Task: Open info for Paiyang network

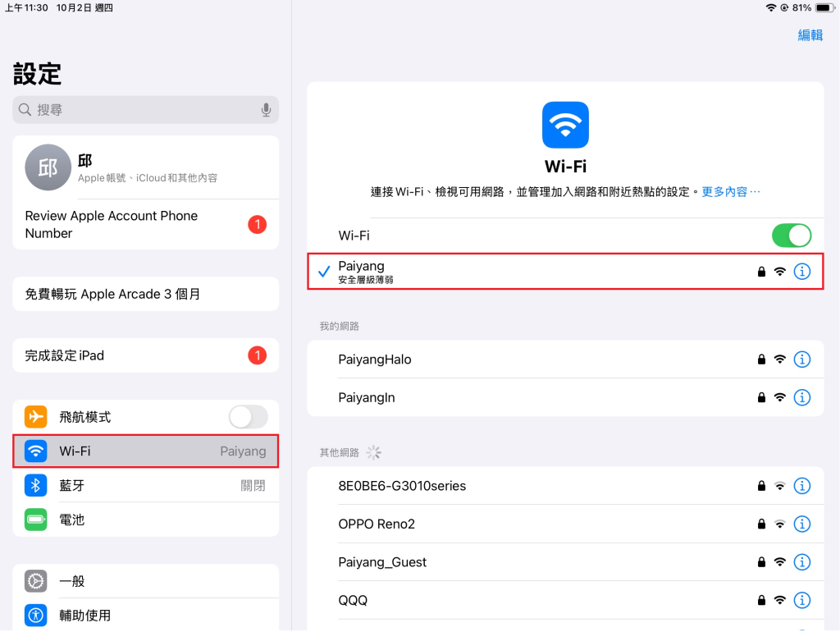Action: (802, 272)
